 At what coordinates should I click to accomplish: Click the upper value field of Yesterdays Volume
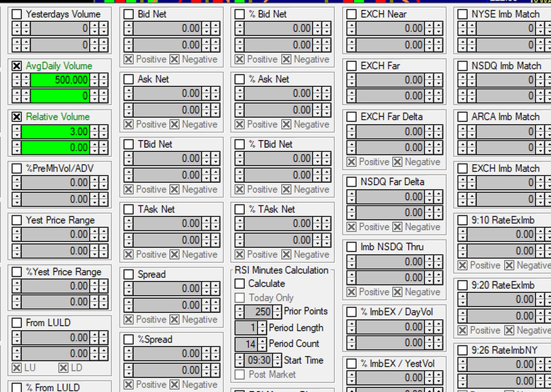click(x=60, y=28)
